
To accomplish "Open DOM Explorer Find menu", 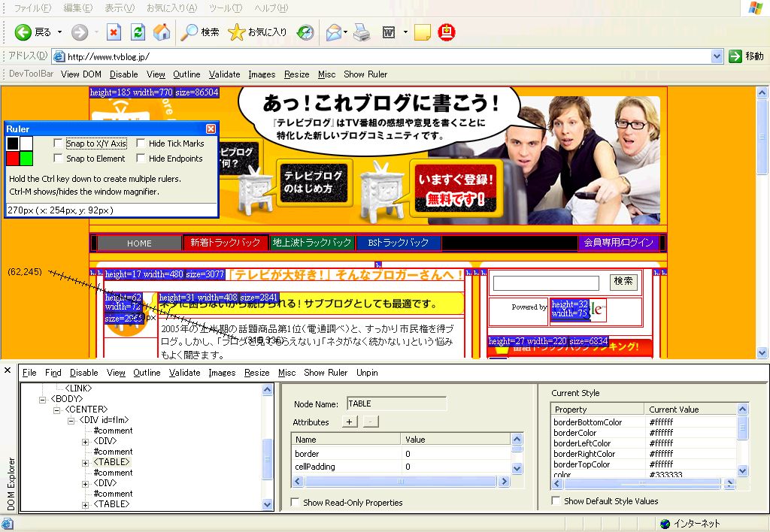I will 53,373.
